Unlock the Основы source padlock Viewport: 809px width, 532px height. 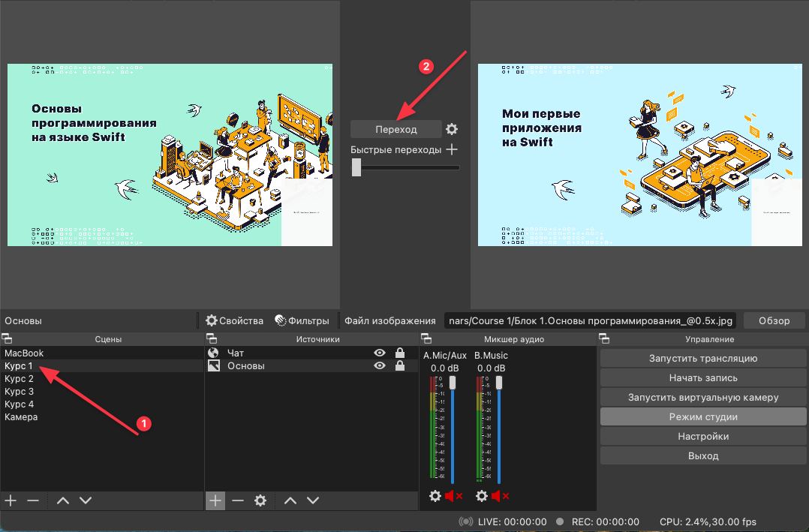point(400,366)
